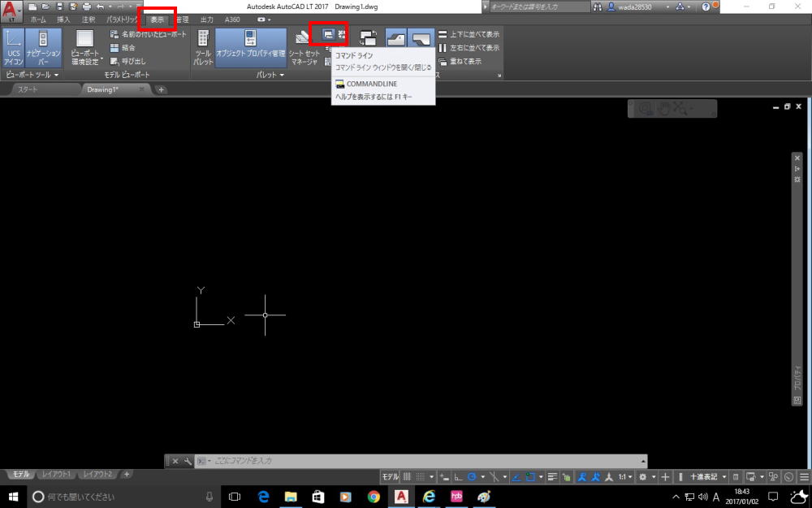Toggle the UCS アイコン button
This screenshot has width=812, height=508.
click(14, 48)
